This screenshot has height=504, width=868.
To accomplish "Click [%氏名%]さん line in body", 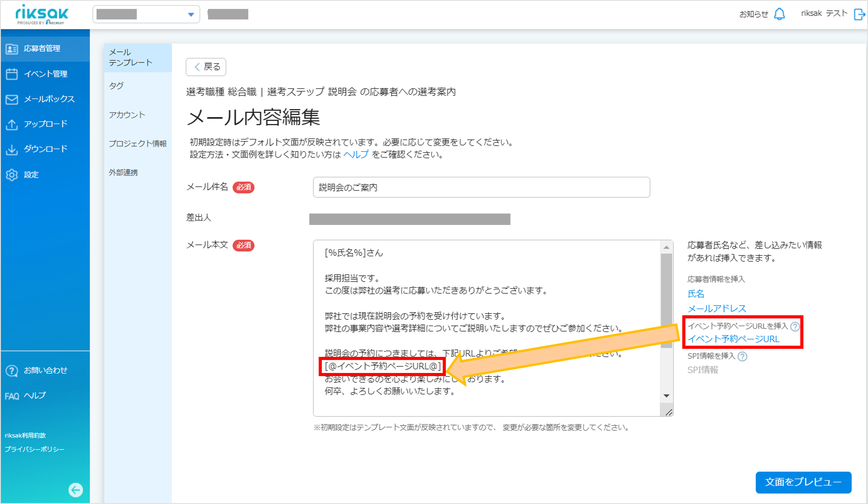I will pos(354,253).
